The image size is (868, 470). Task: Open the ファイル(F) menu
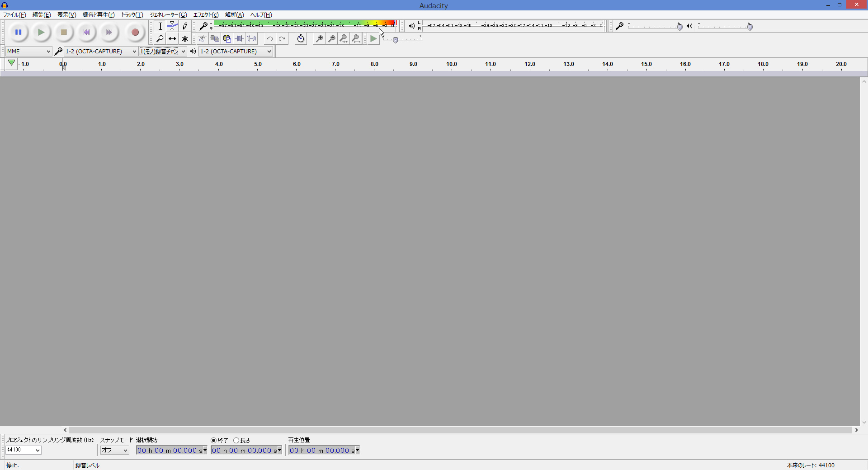coord(14,15)
